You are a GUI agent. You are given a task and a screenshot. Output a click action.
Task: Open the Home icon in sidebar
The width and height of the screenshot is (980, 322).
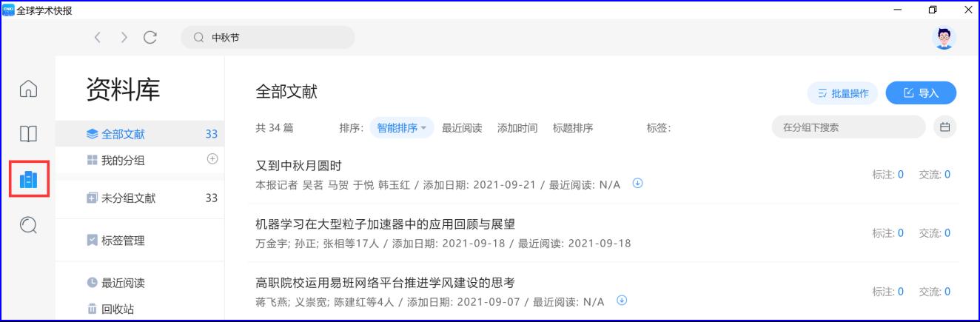click(28, 89)
